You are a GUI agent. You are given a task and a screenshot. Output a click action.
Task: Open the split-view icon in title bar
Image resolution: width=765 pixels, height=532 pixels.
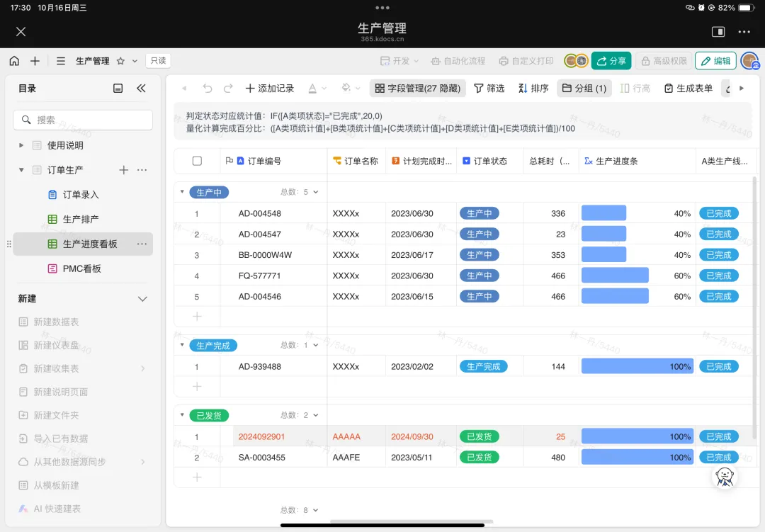(x=718, y=32)
